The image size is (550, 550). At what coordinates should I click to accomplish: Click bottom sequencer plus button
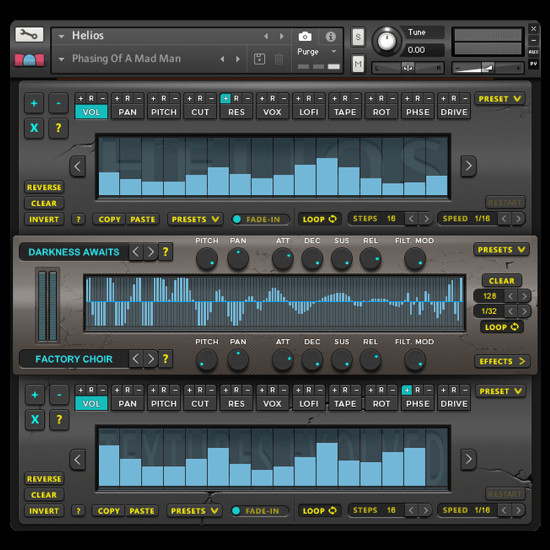[35, 395]
